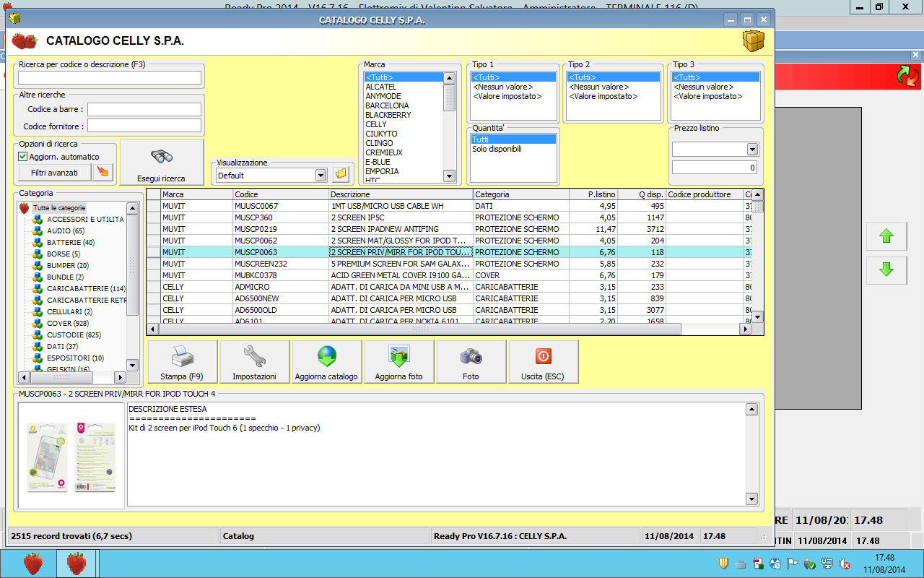924x578 pixels.
Task: Click the yellow folder icon beside Visualizzazione
Action: pos(341,175)
